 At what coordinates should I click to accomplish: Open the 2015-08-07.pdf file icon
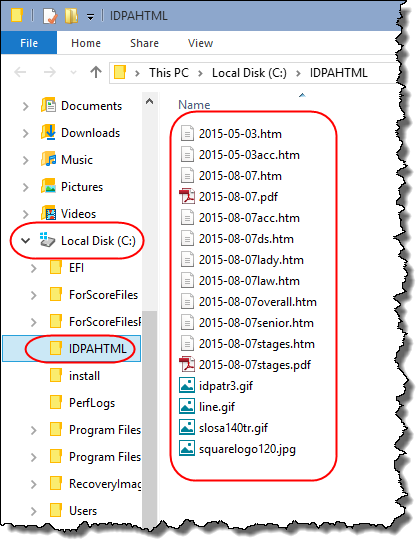187,196
